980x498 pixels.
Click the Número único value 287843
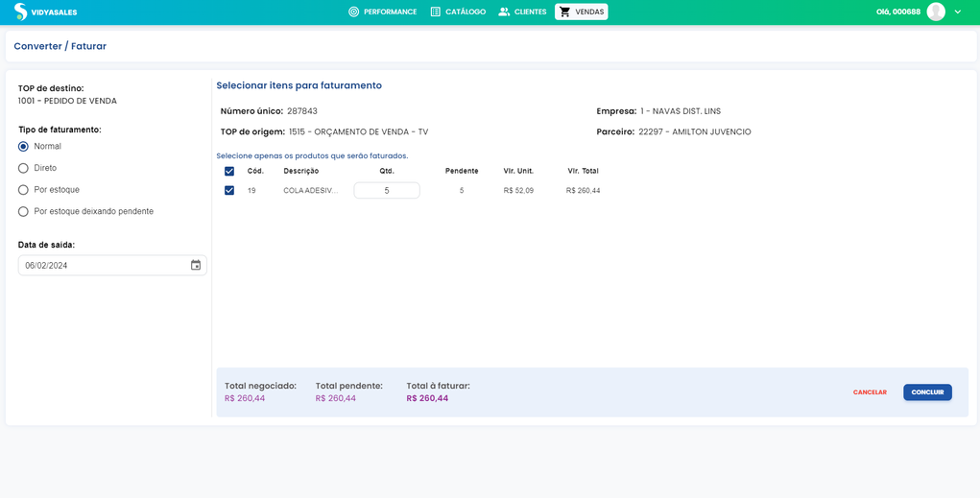point(302,111)
